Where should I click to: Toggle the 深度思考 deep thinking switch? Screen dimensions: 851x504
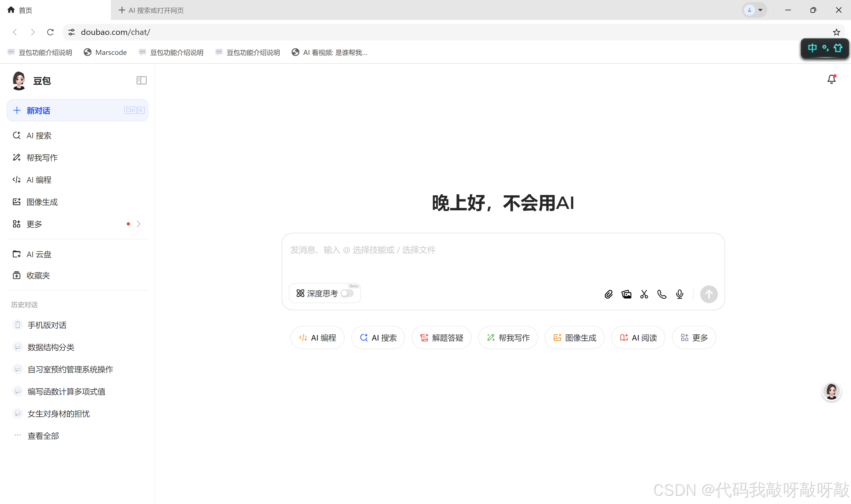coord(347,293)
